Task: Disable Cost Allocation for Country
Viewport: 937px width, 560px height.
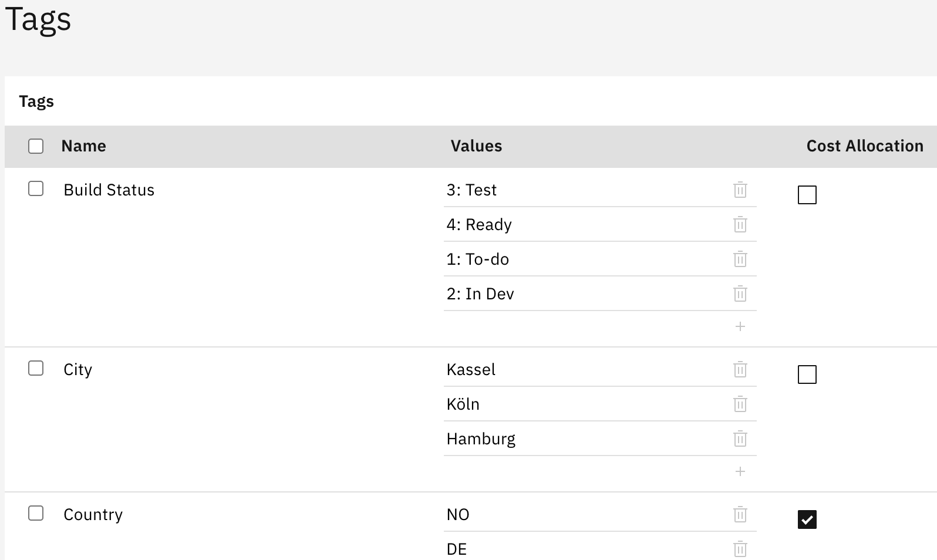Action: [807, 519]
